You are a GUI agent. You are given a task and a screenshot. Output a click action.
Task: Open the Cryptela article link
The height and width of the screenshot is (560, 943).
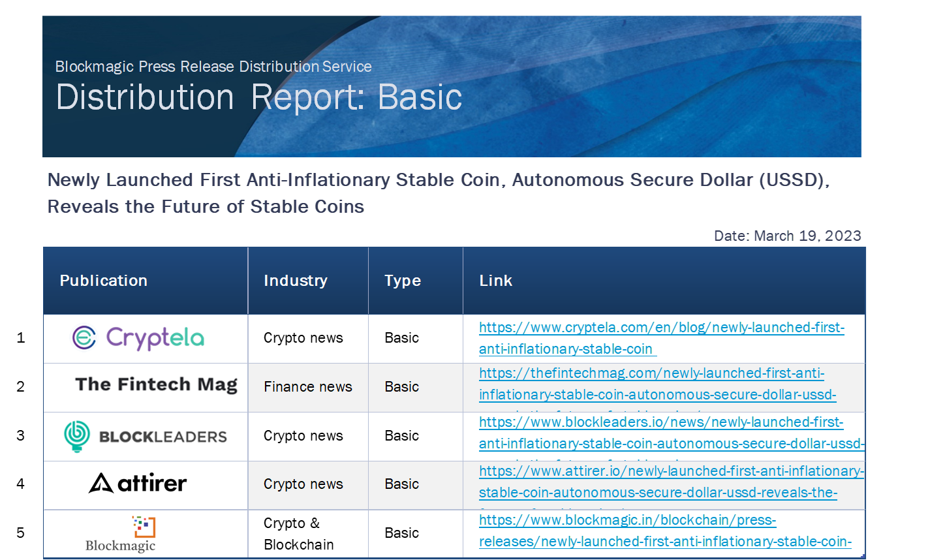[662, 338]
